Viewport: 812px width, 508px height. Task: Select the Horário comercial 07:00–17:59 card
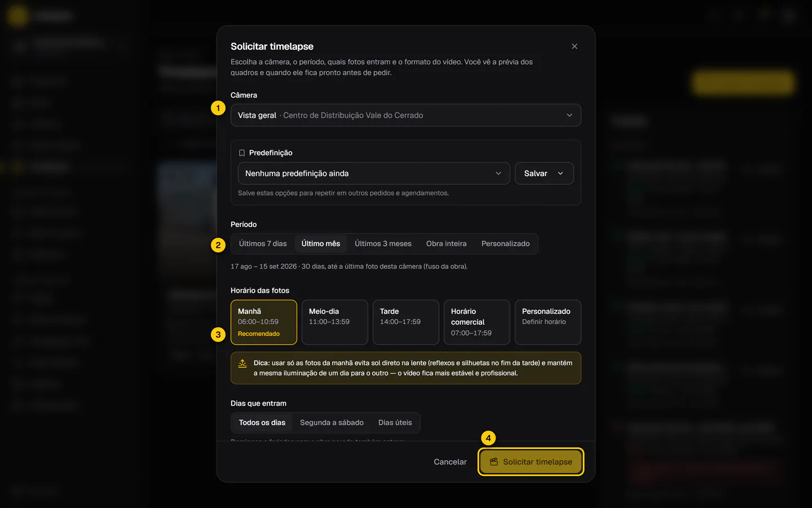coord(476,322)
